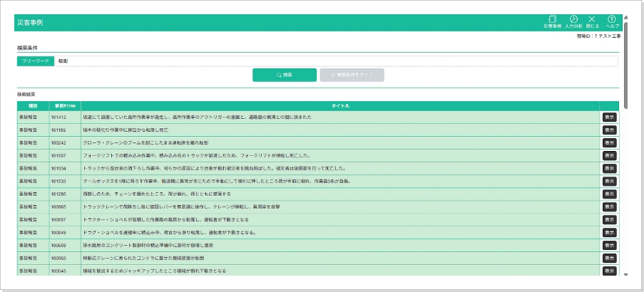Viewport: 644px width, 292px height.
Task: View case 101557 with 表示 button
Action: 609,155
